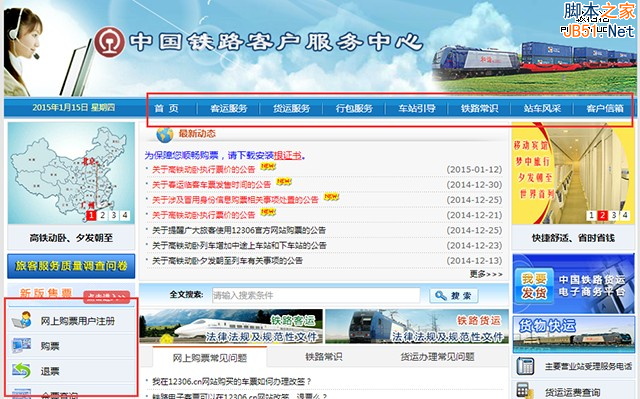Screen dimensions: 640x399
Task: Click the 更多>>> link
Action: click(x=486, y=274)
